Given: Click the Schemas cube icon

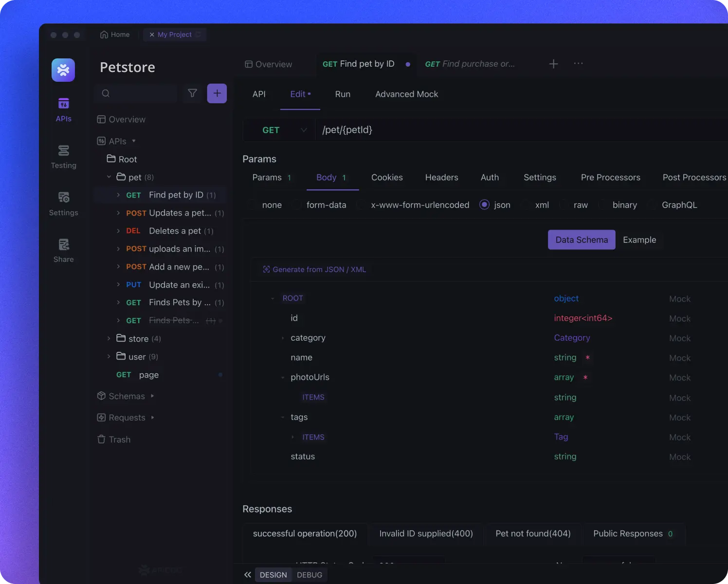Looking at the screenshot, I should (x=101, y=396).
